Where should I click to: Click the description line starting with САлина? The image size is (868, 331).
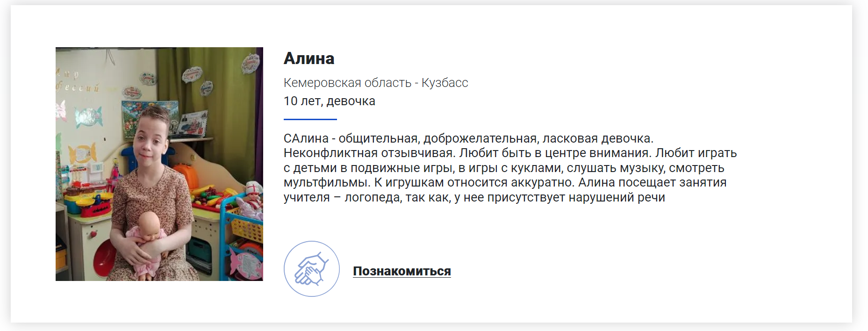coord(468,138)
